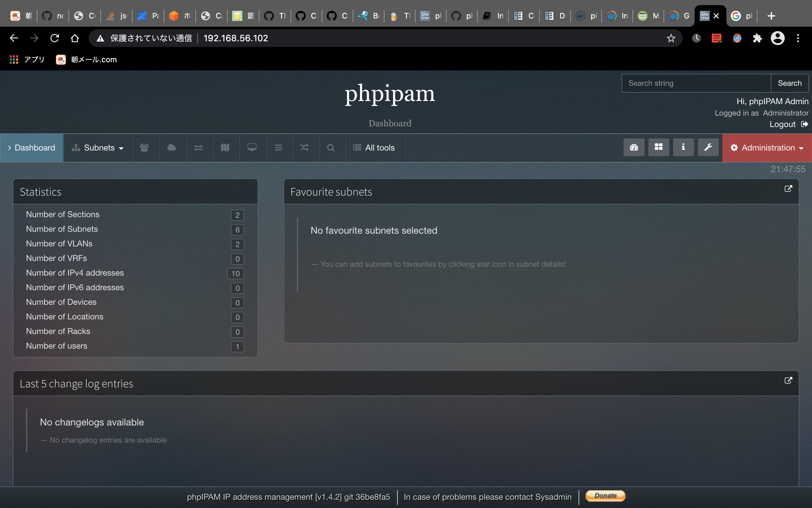Open the NAT arrows icon in navbar
This screenshot has width=812, height=508.
[199, 148]
